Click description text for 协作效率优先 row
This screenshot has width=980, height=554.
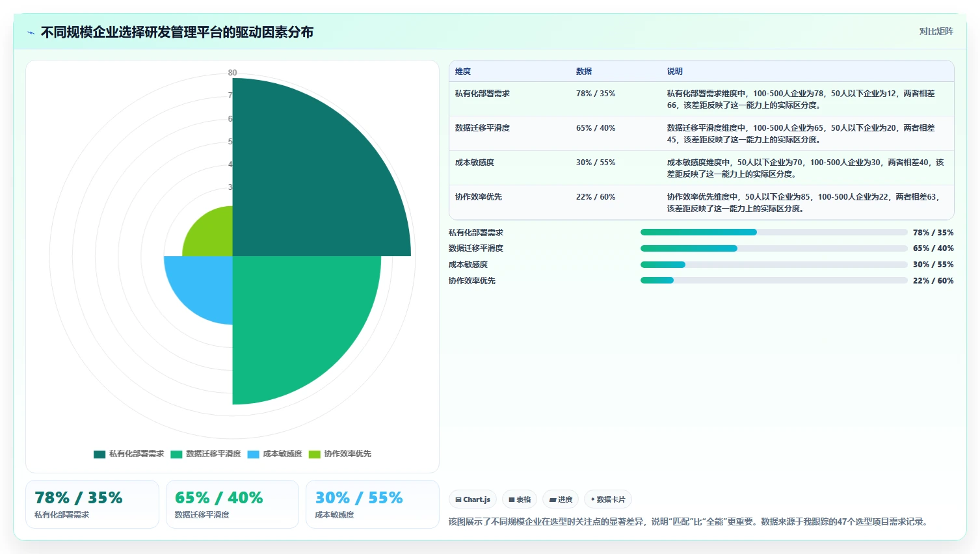pyautogui.click(x=804, y=203)
